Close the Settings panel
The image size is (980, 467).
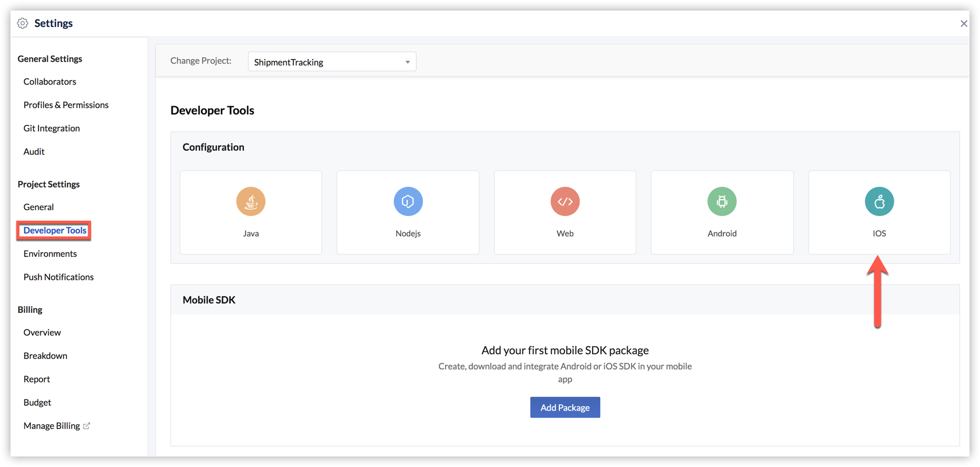tap(964, 24)
